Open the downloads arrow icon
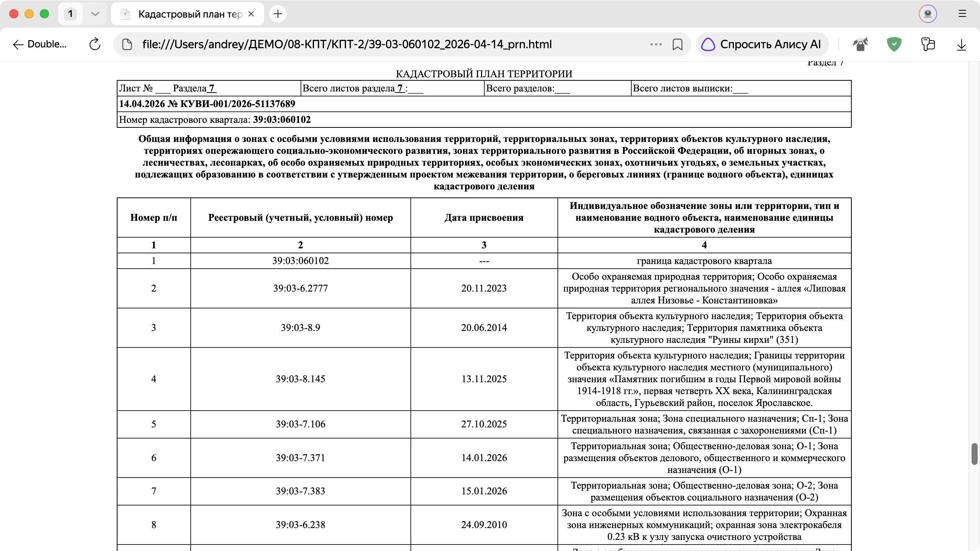This screenshot has height=551, width=980. [961, 44]
